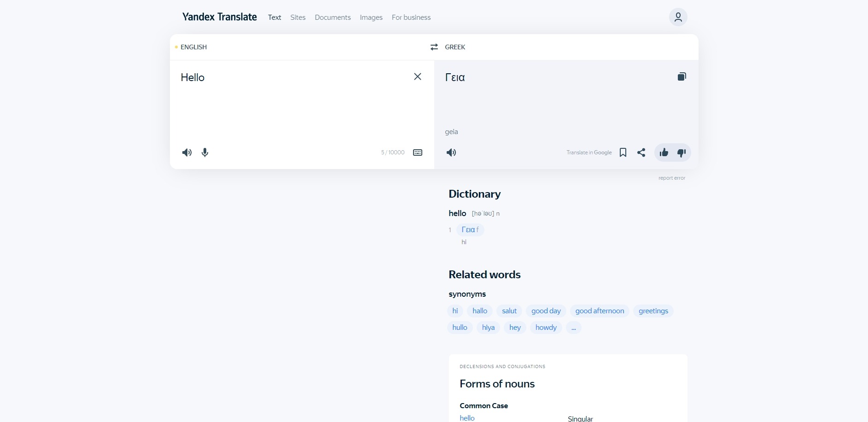Listen to the English source text
This screenshot has width=868, height=422.
point(186,152)
